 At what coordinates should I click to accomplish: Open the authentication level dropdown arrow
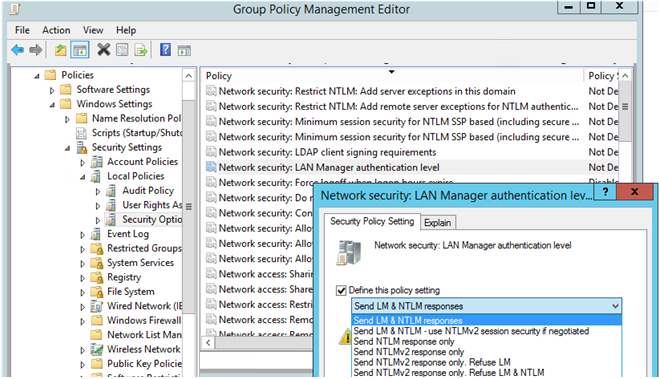(615, 306)
